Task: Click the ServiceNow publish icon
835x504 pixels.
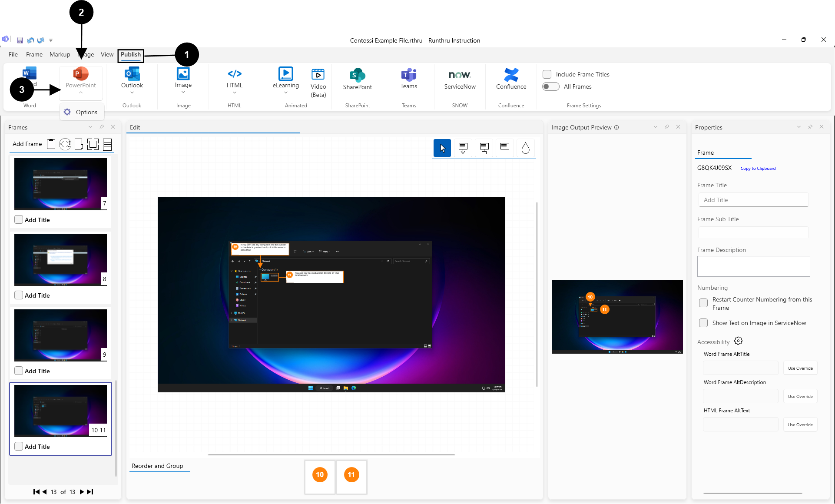Action: (460, 75)
